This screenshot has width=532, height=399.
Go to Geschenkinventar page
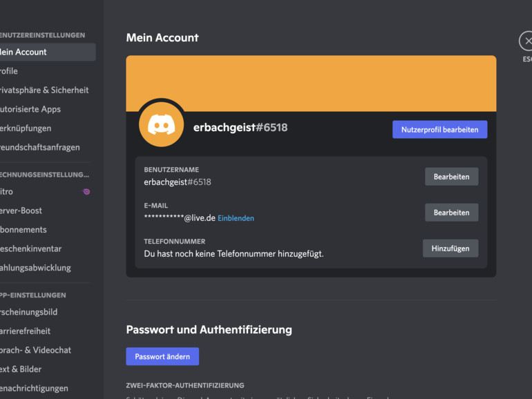48,249
